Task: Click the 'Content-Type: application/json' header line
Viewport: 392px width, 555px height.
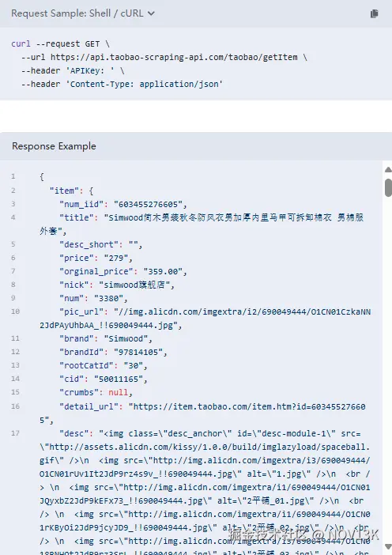Action: (x=122, y=85)
